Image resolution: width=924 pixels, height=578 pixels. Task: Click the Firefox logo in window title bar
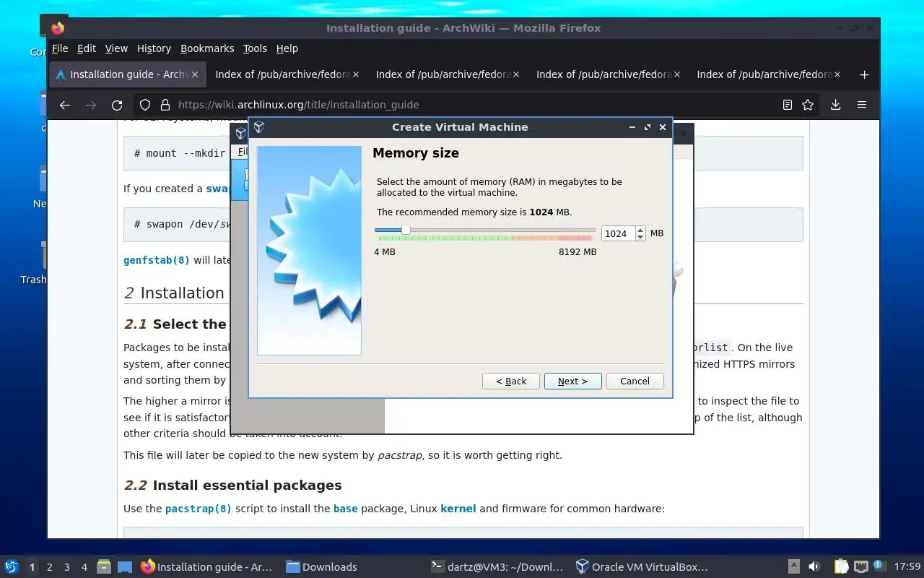58,28
